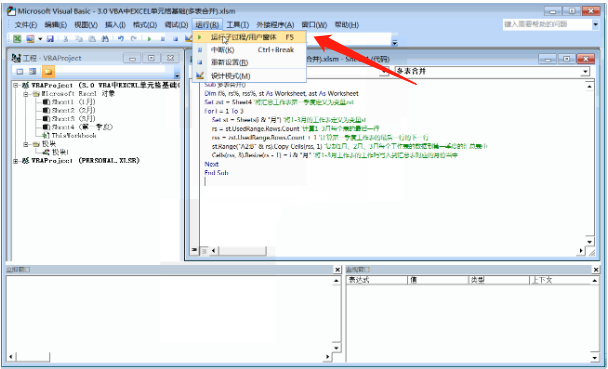The height and width of the screenshot is (369, 608).
Task: Click View Object icon in Project panel
Action: pyautogui.click(x=33, y=72)
